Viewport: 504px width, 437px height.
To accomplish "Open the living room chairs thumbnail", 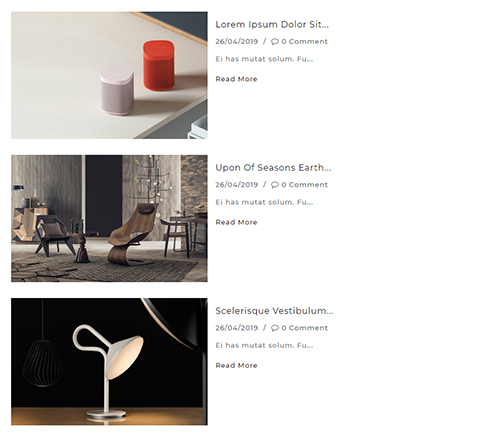I will click(109, 218).
